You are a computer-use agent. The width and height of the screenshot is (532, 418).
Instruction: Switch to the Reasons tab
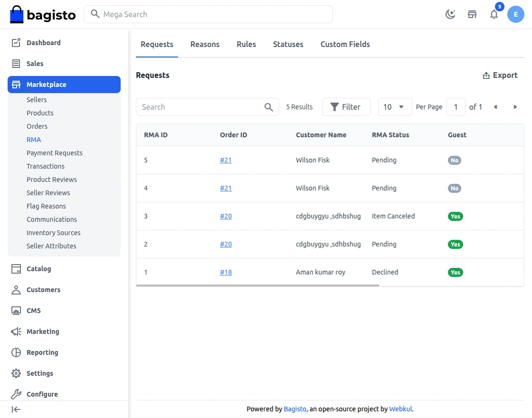[205, 44]
